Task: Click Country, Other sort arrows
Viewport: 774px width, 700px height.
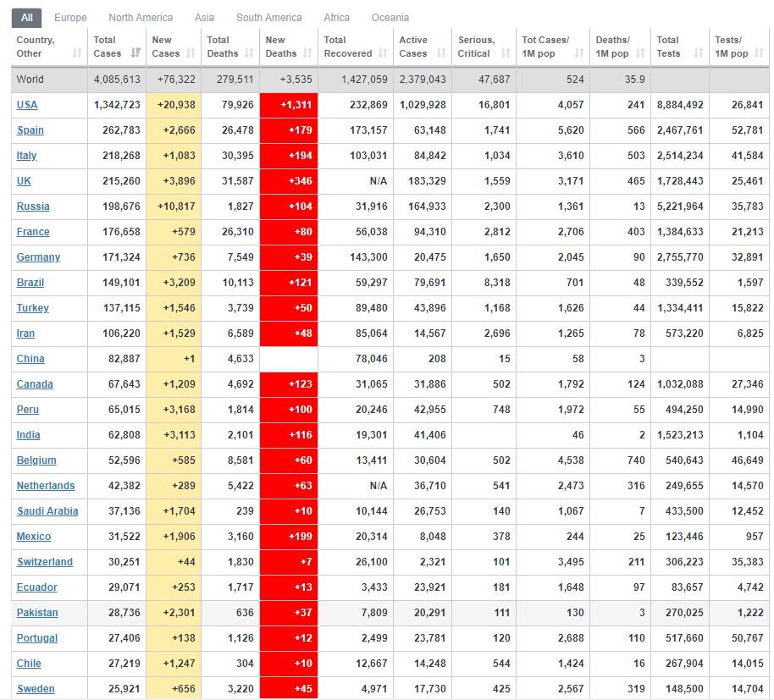Action: point(77,53)
